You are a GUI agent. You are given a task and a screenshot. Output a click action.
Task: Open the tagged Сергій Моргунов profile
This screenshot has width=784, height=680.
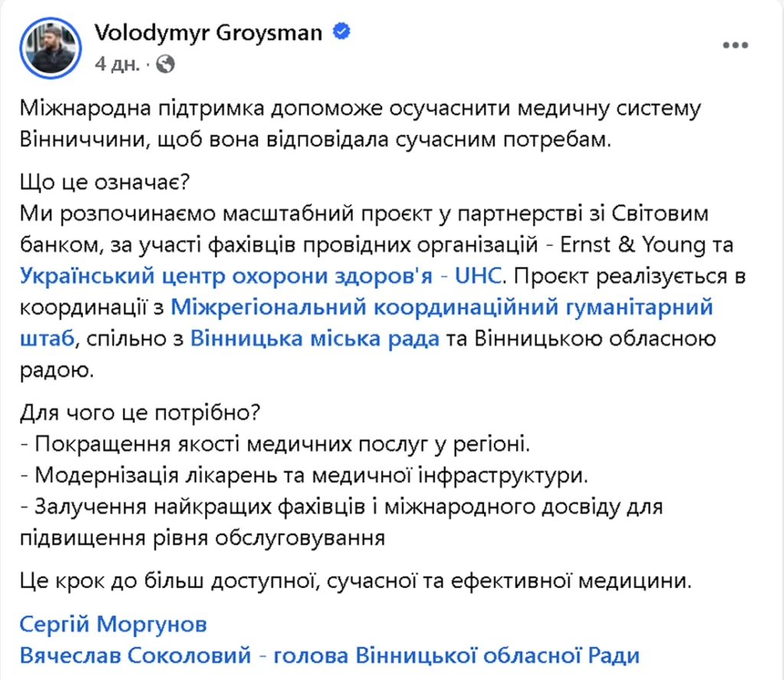[113, 624]
